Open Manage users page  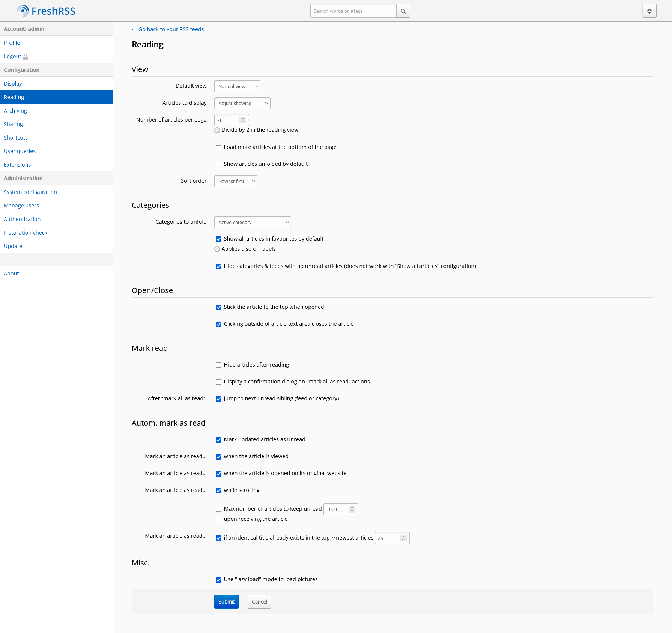click(x=56, y=206)
